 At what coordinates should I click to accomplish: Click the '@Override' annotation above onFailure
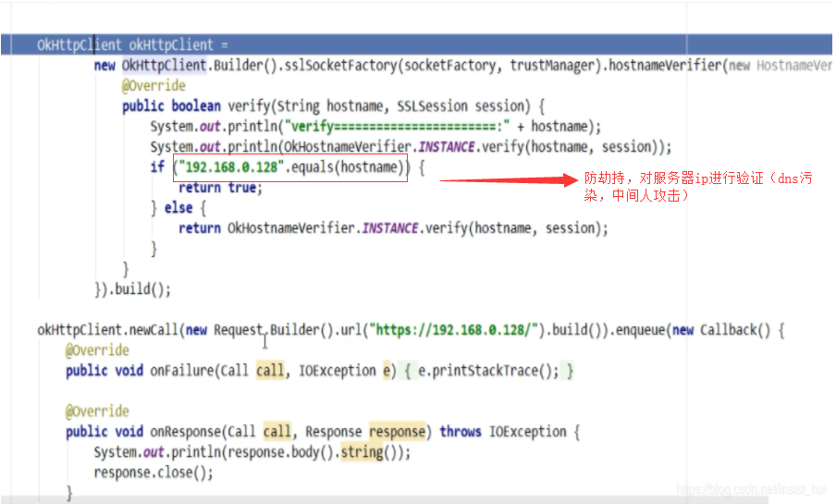pyautogui.click(x=97, y=350)
